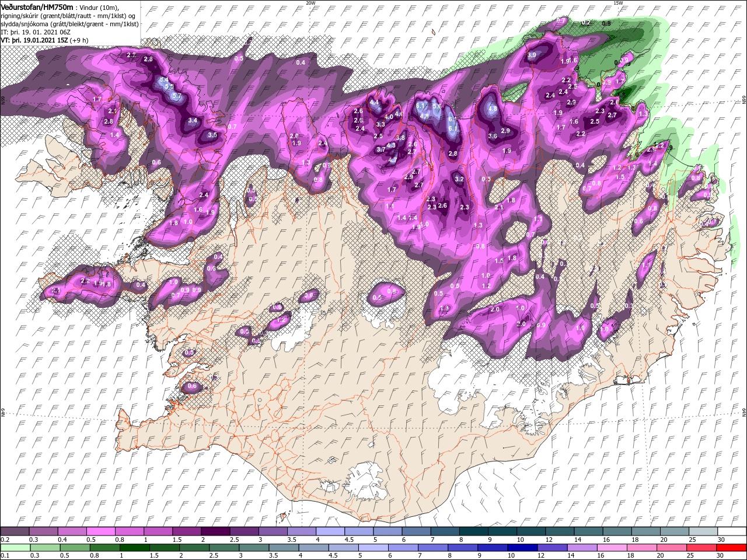Image resolution: width=747 pixels, height=560 pixels.
Task: Click the 3.6 precipitation value on the map
Action: pos(492,136)
